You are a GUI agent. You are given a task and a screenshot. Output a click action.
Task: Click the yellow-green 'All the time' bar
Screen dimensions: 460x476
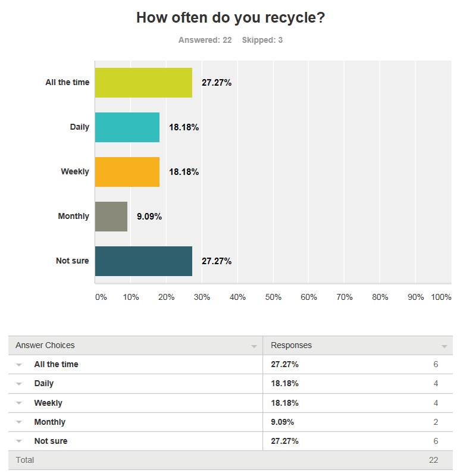[143, 83]
